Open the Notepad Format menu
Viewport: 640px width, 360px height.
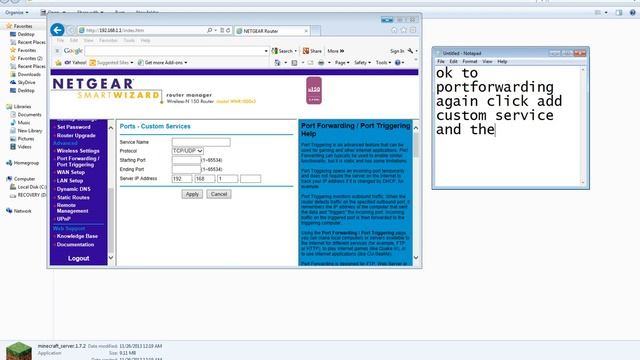(x=470, y=61)
